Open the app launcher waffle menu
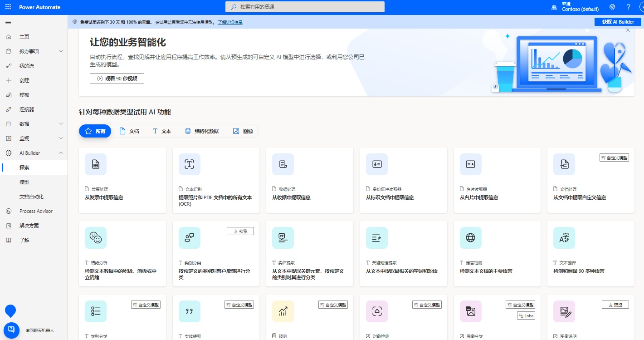The image size is (644, 340). click(x=8, y=7)
